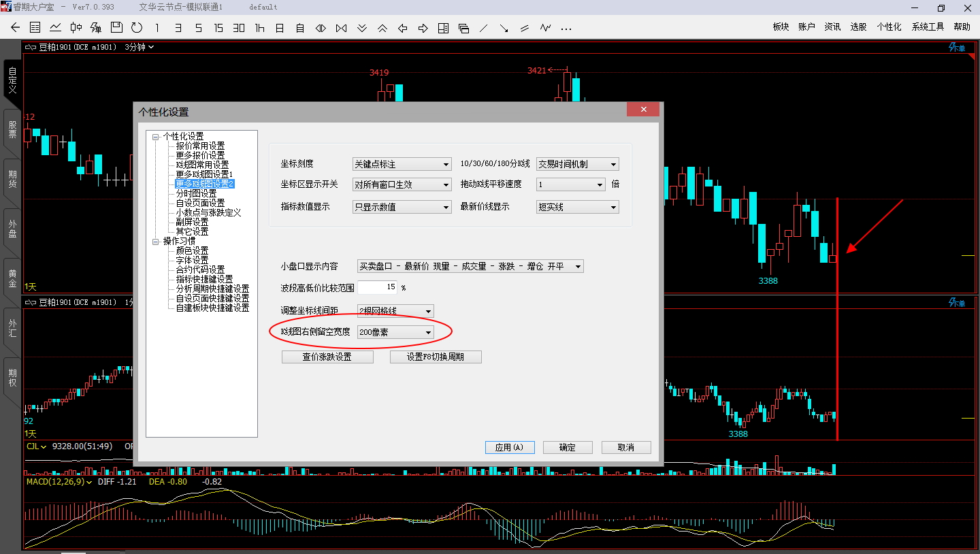Collapse the 操作习惯 tree node
This screenshot has width=980, height=554.
(x=156, y=242)
